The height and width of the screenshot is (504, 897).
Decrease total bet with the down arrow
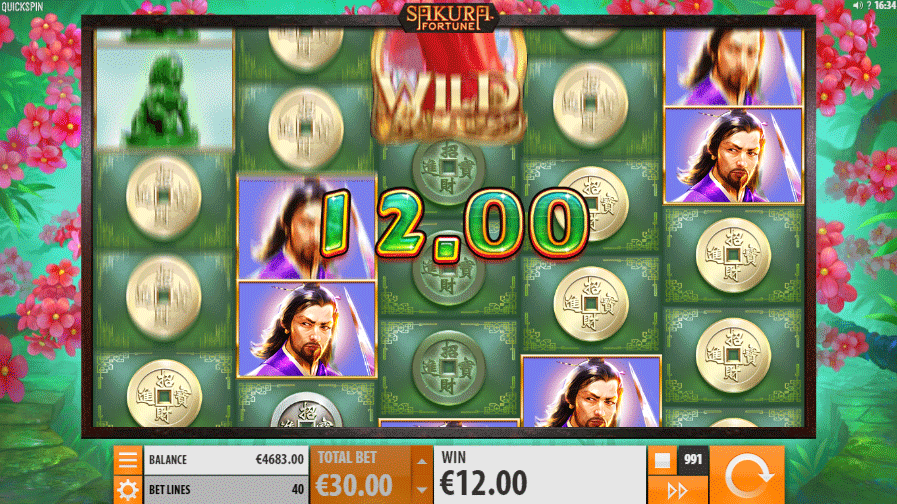point(422,490)
